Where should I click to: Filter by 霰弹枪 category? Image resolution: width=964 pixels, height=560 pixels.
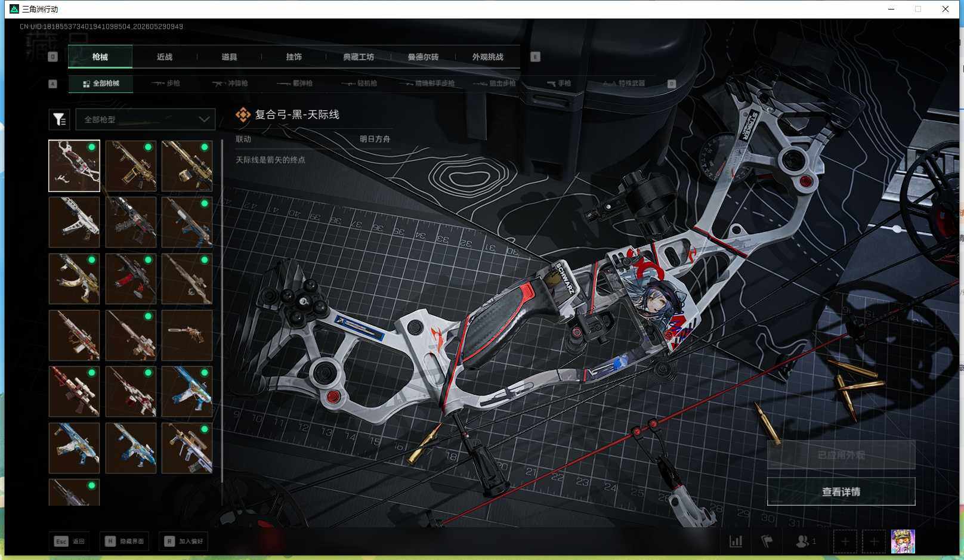pyautogui.click(x=295, y=83)
